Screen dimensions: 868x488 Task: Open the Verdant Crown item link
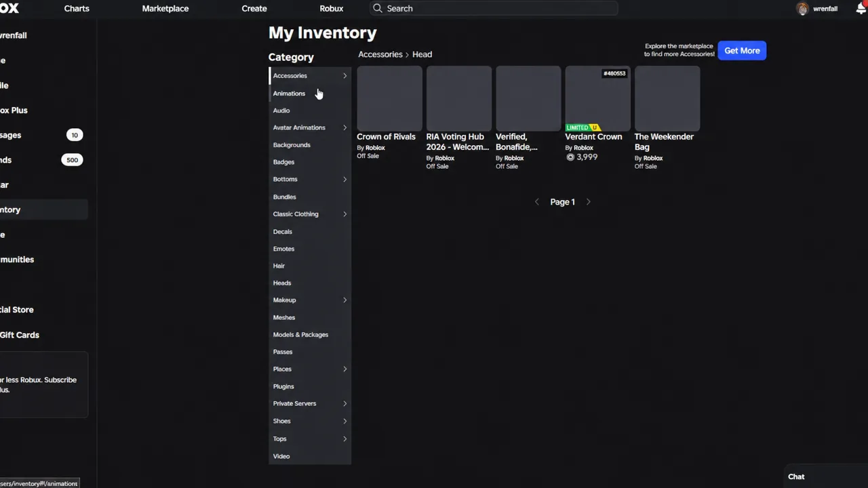pos(593,136)
